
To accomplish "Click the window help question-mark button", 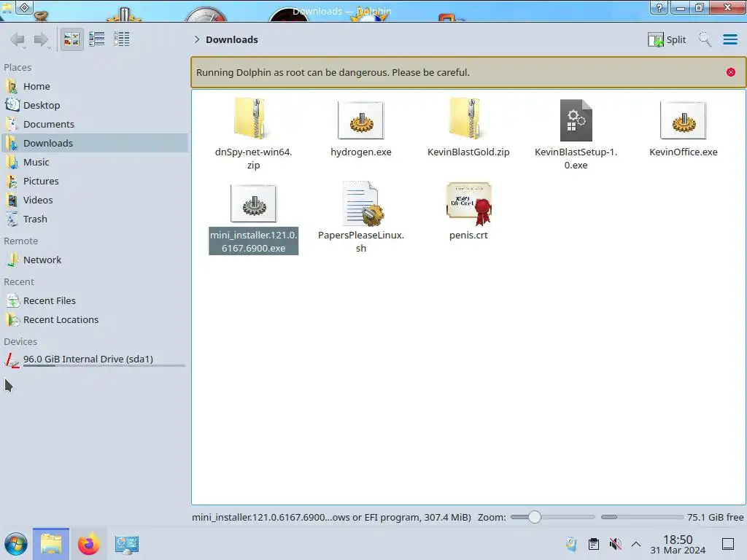I will coord(659,7).
